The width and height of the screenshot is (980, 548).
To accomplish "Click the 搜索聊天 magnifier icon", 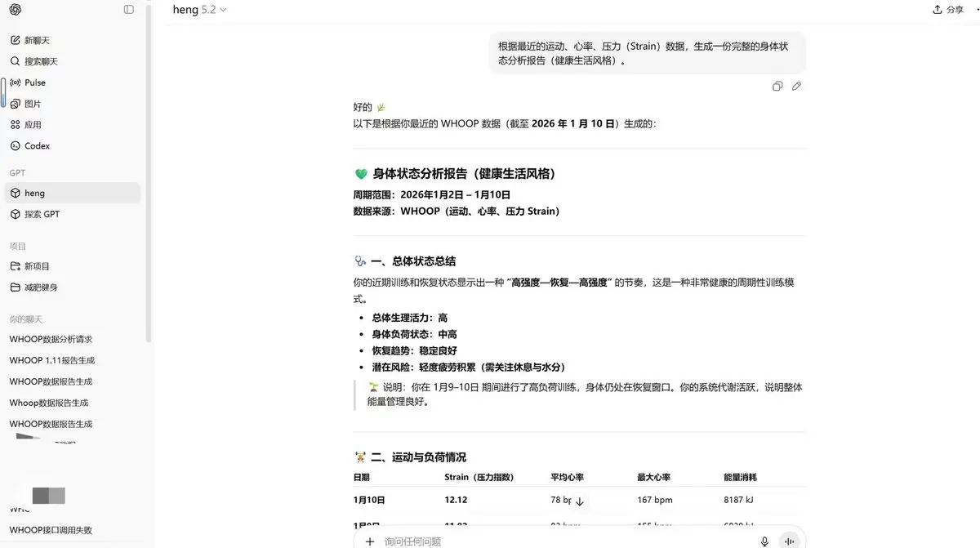I will click(x=15, y=61).
